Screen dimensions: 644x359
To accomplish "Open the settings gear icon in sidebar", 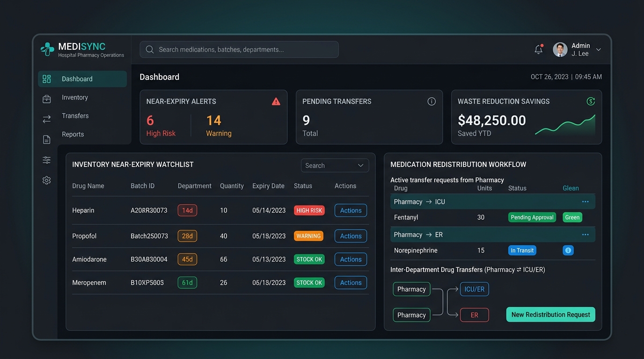I will pyautogui.click(x=47, y=180).
